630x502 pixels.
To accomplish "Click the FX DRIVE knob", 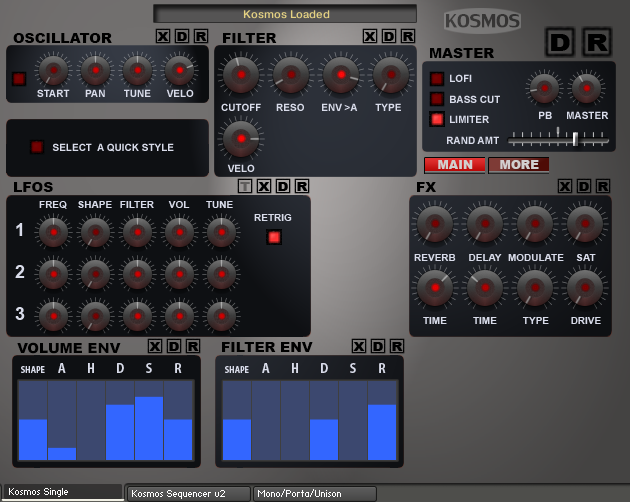I will coord(585,288).
